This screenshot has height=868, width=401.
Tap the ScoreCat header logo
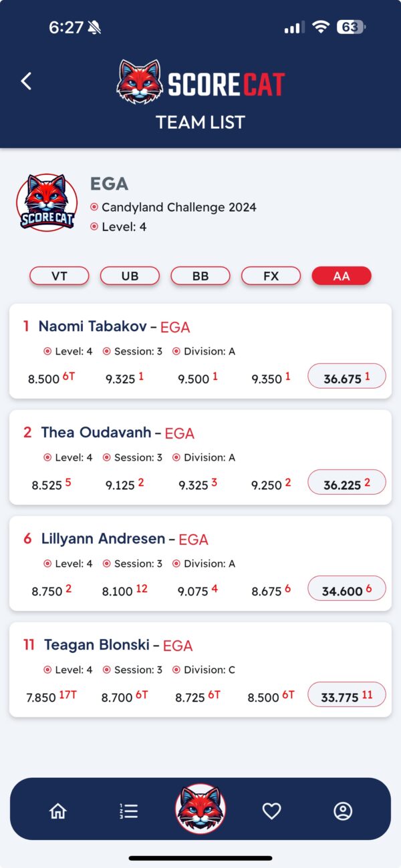pyautogui.click(x=200, y=82)
